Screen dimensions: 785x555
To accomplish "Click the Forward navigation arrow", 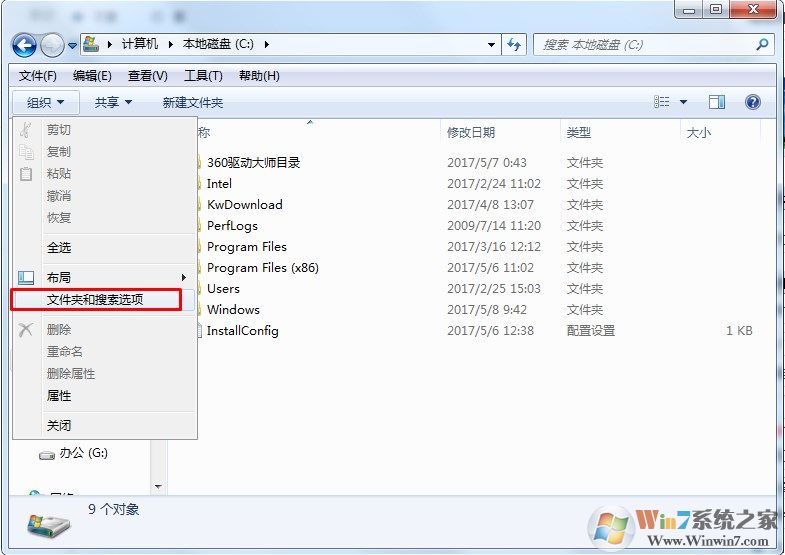I will [52, 46].
